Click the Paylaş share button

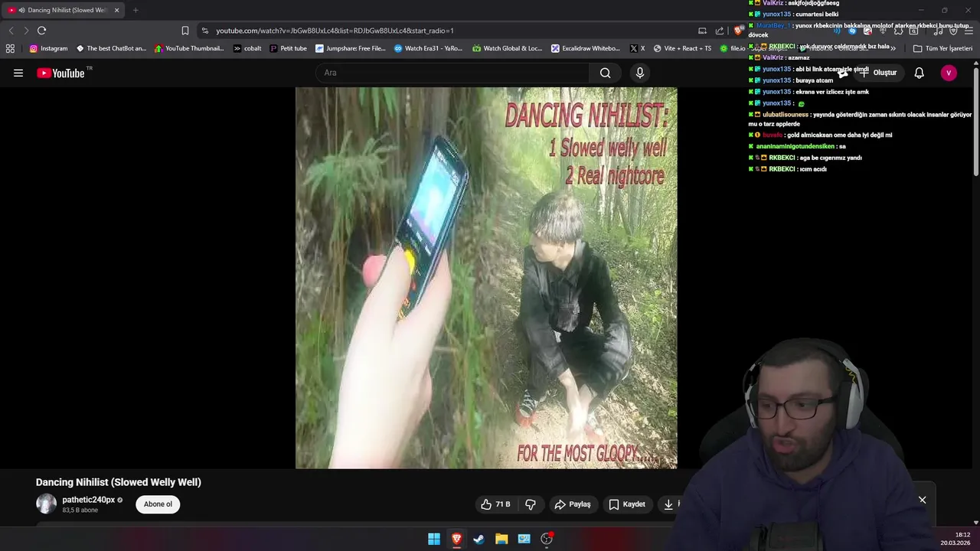pyautogui.click(x=573, y=504)
